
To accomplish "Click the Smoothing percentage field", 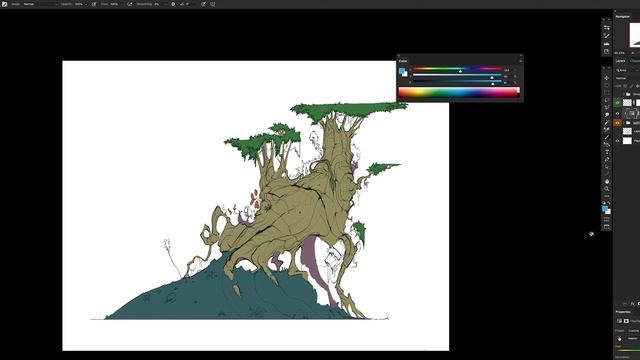I will click(157, 4).
